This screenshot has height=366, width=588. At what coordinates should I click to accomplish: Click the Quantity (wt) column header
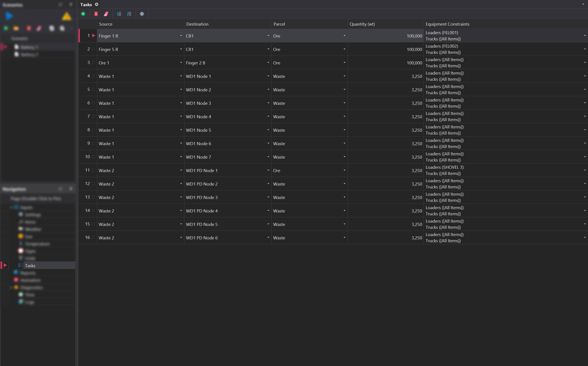pyautogui.click(x=362, y=24)
